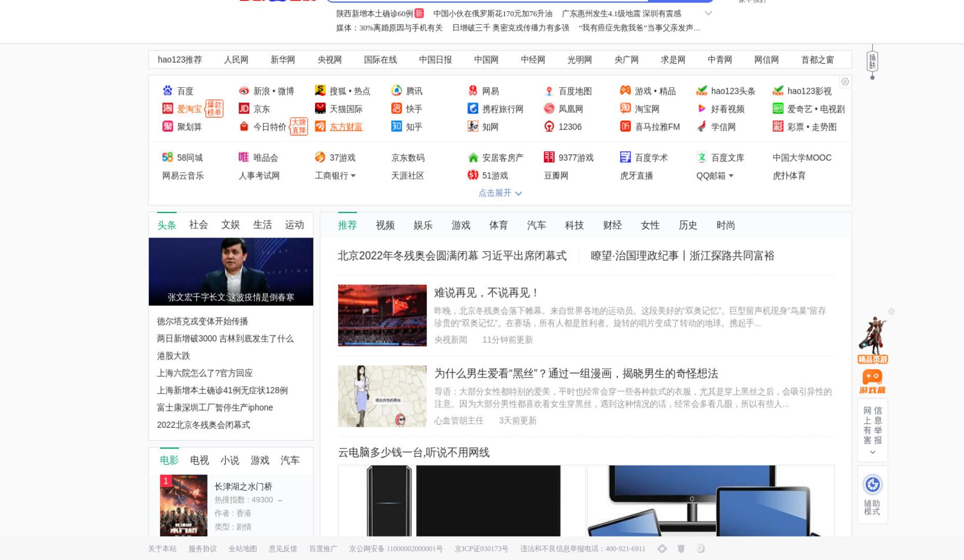
Task: Select the 科技 feed tab
Action: (x=574, y=225)
